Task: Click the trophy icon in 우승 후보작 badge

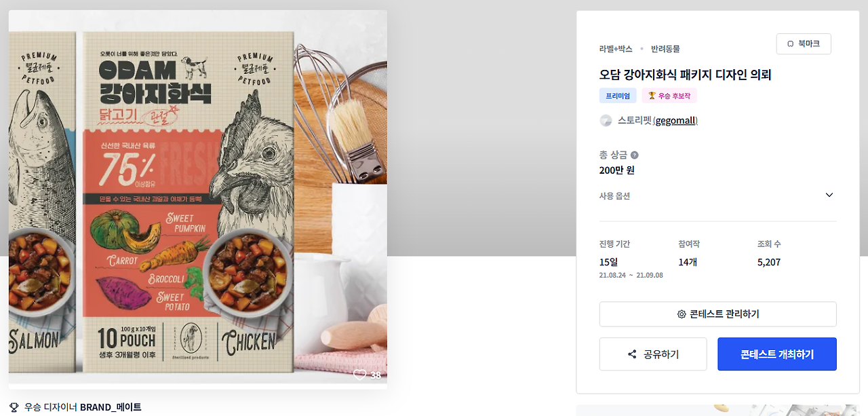Action: 652,96
